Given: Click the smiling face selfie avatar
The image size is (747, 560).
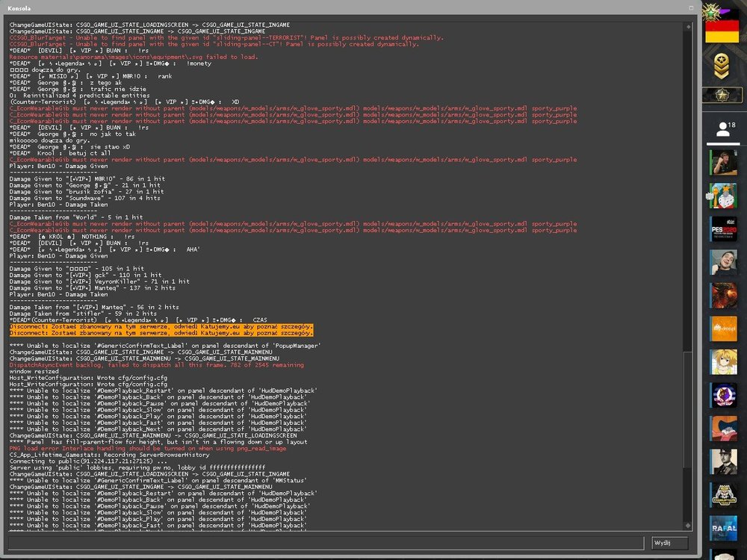Looking at the screenshot, I should pyautogui.click(x=724, y=262).
